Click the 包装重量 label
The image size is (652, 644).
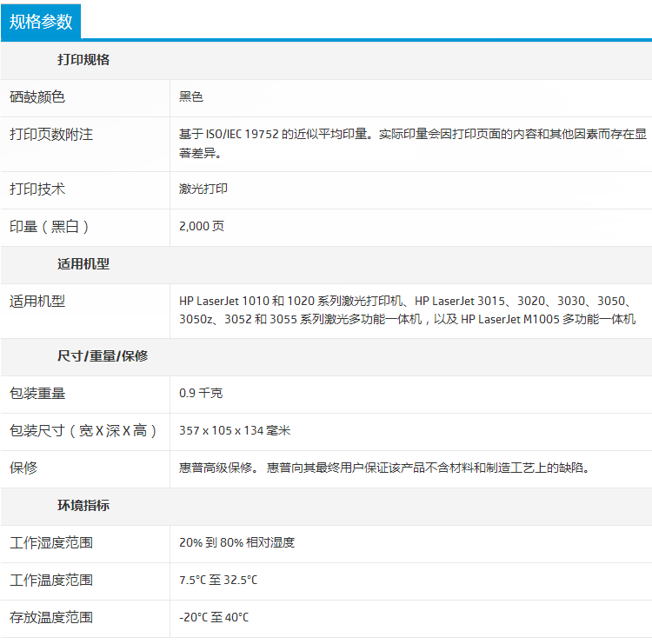(x=37, y=394)
